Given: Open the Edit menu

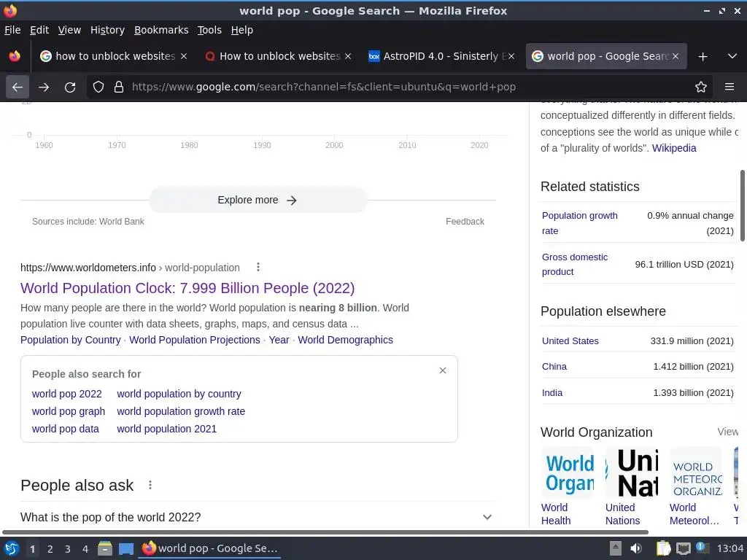Looking at the screenshot, I should (39, 30).
